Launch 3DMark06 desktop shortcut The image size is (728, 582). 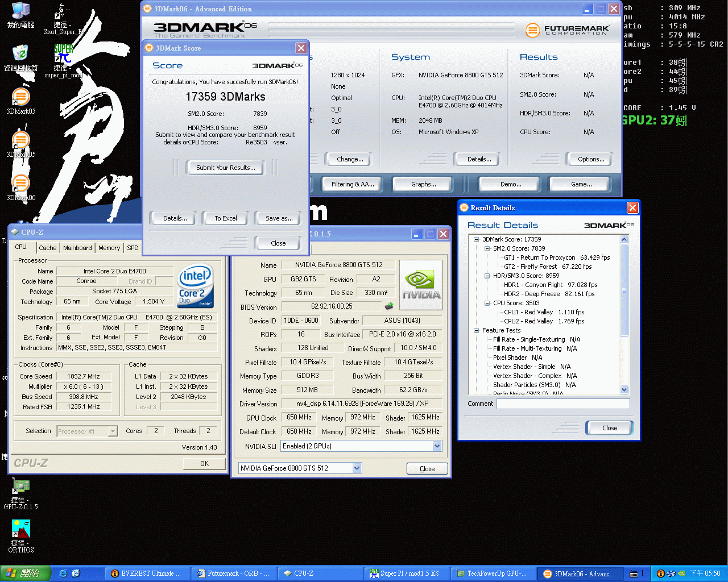[20, 188]
